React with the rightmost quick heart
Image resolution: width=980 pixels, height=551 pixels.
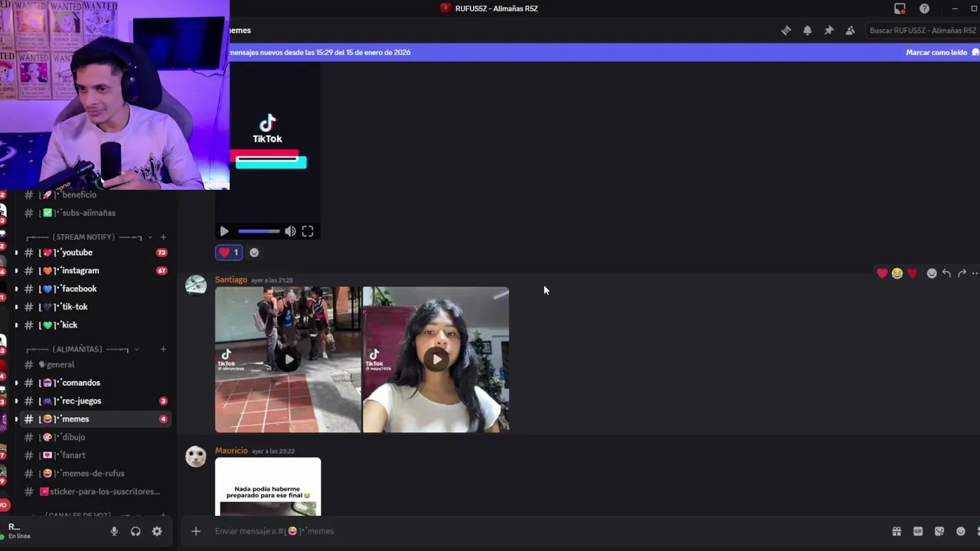pos(912,273)
